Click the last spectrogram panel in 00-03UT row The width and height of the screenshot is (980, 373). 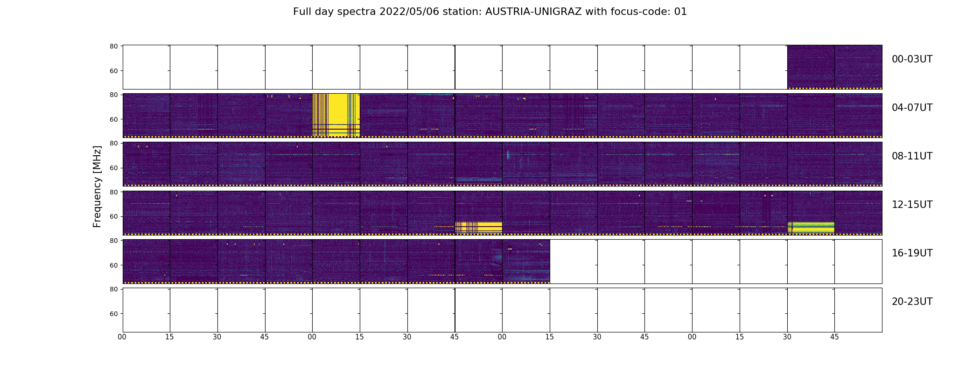(x=858, y=67)
